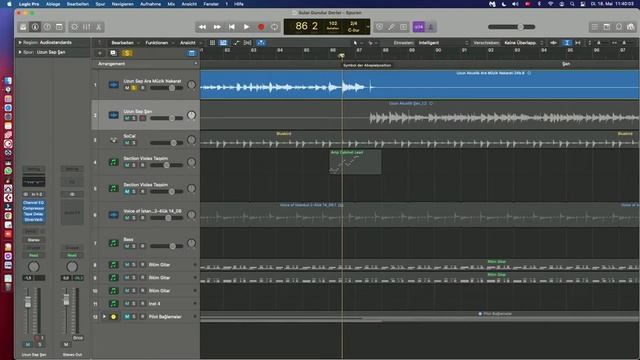
Task: Solo the Bass track
Action: 134,246
